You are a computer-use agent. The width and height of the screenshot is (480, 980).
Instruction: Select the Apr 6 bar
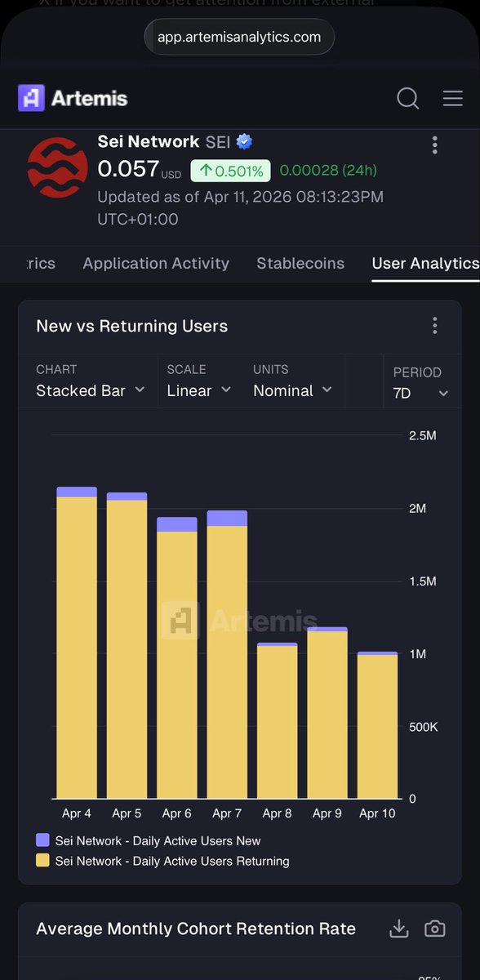(177, 657)
